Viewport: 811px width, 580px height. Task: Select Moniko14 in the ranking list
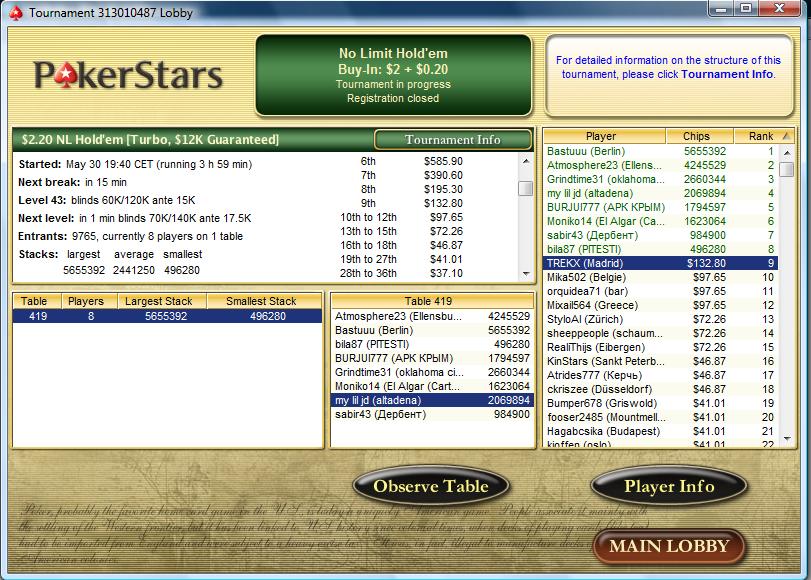click(660, 221)
